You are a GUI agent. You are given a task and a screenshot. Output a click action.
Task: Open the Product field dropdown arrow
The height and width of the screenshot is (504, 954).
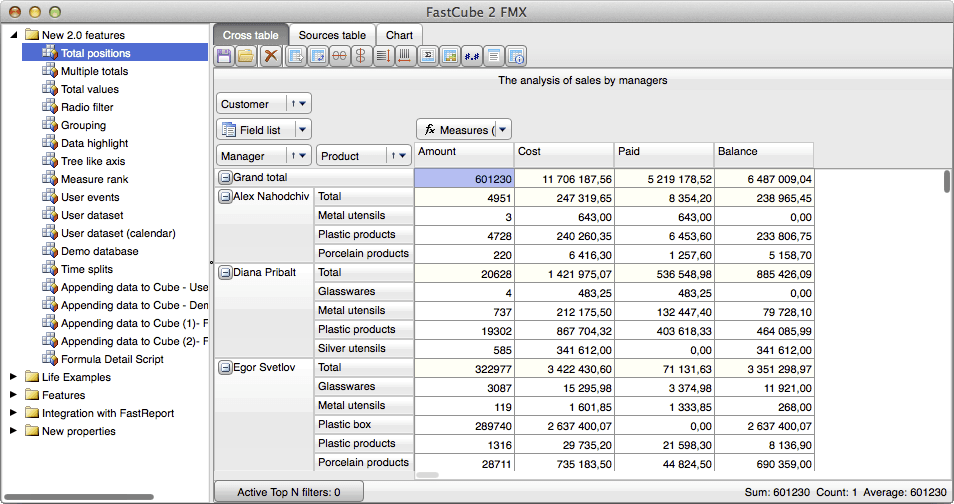[x=402, y=156]
